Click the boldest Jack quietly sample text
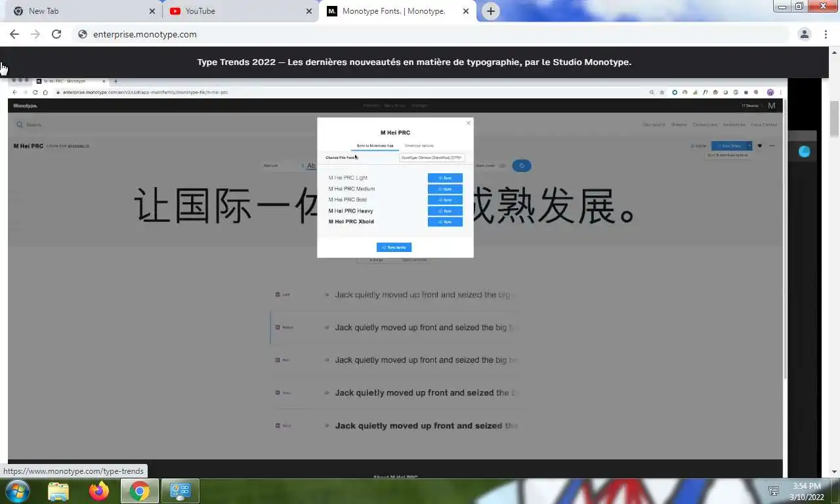The height and width of the screenshot is (504, 840). pos(427,426)
